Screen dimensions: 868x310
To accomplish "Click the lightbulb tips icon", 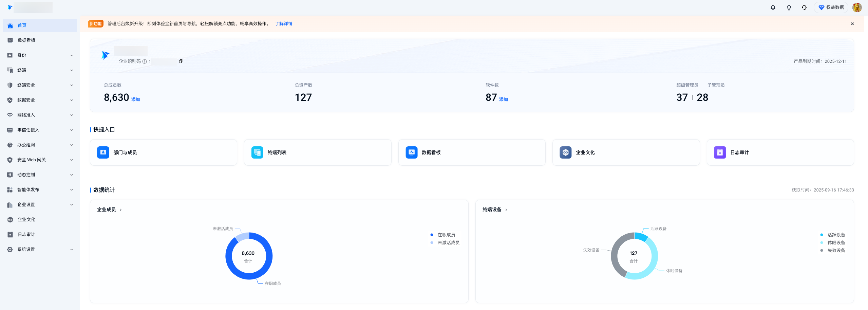I will [x=789, y=7].
